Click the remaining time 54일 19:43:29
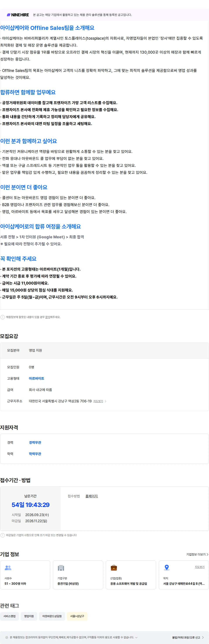The width and height of the screenshot is (209, 644). coord(30,505)
